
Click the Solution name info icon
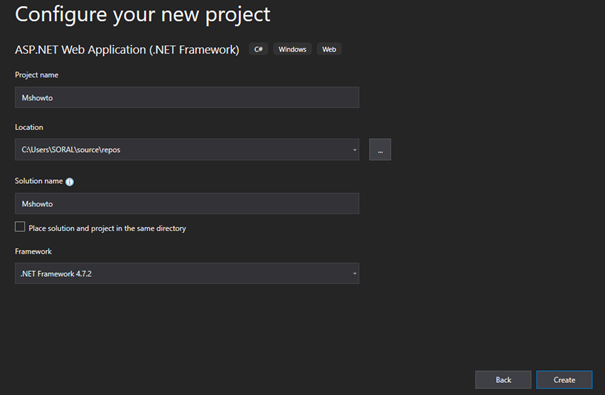pos(69,182)
